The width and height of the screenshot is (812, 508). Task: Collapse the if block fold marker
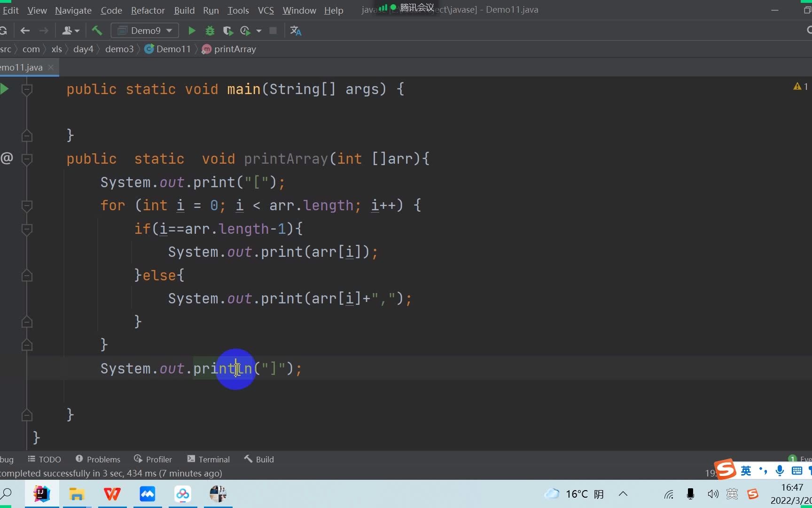coord(27,229)
